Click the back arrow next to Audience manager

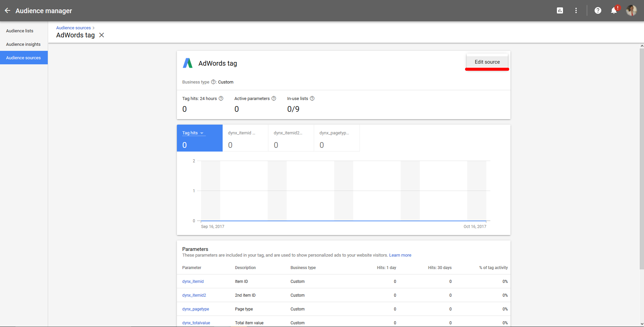[x=7, y=10]
